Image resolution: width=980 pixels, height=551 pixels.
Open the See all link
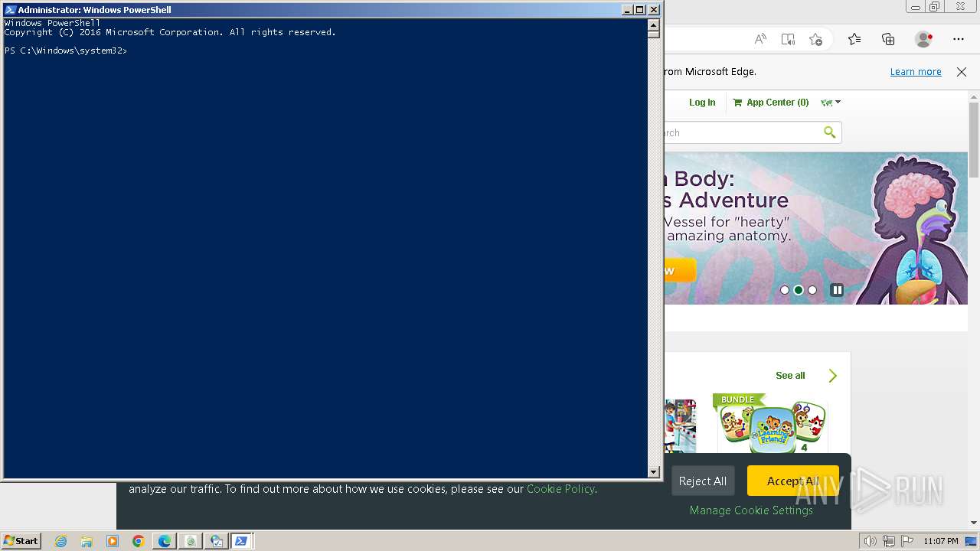pyautogui.click(x=790, y=376)
